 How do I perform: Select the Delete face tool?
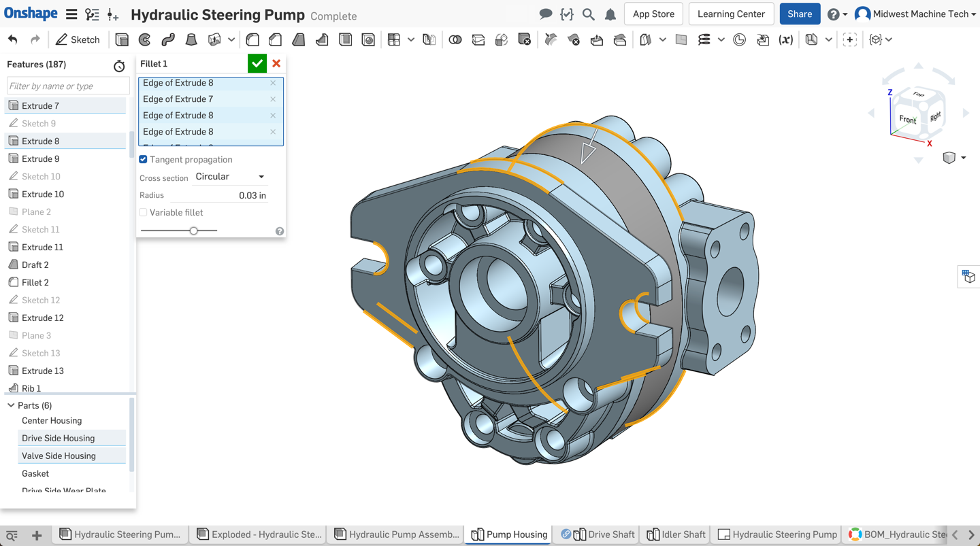pyautogui.click(x=574, y=39)
